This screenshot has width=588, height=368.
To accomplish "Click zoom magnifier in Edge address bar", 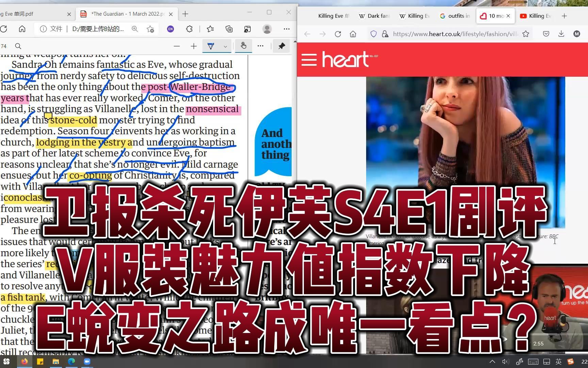I will point(135,29).
